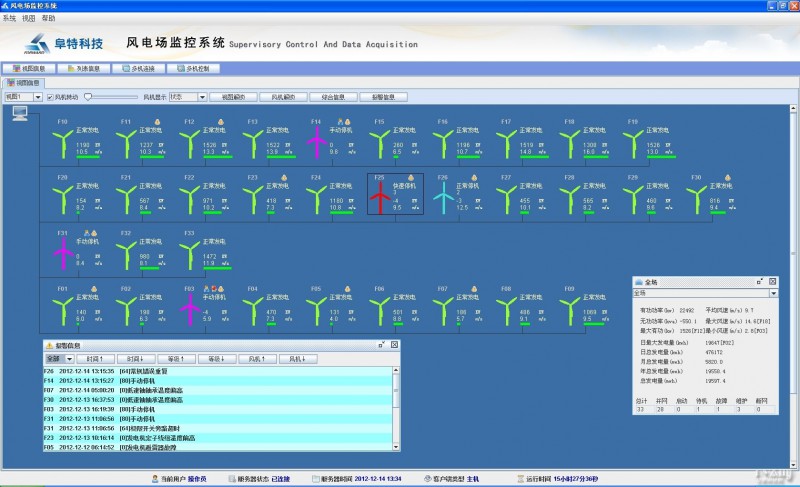Click the F24 wind turbine icon
Viewport: 800px width, 487px height.
pos(317,199)
